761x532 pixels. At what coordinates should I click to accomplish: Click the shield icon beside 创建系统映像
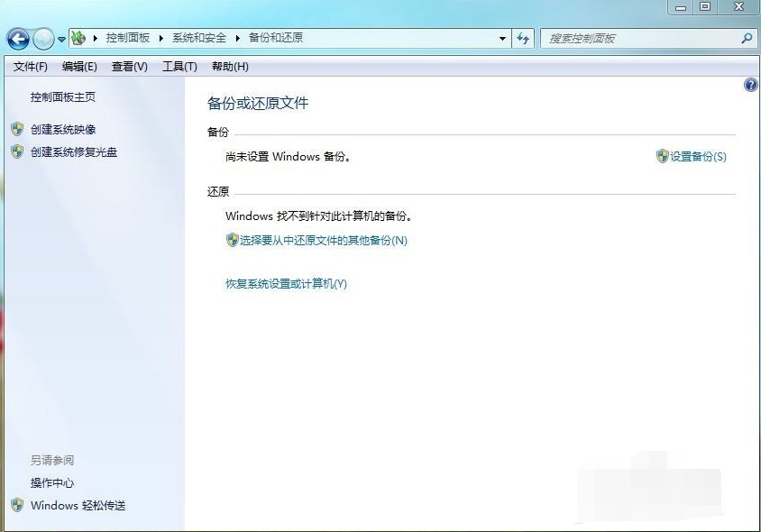[17, 129]
